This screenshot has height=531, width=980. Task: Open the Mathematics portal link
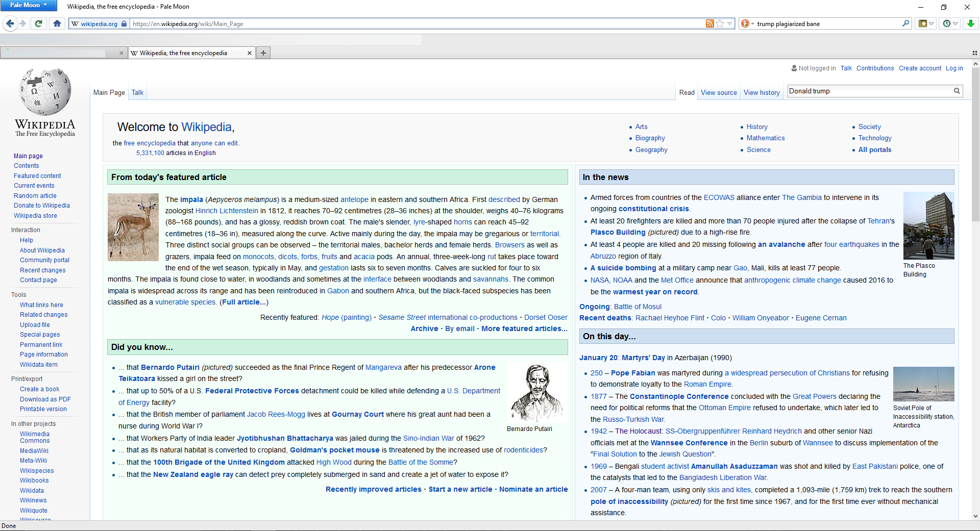click(x=766, y=138)
